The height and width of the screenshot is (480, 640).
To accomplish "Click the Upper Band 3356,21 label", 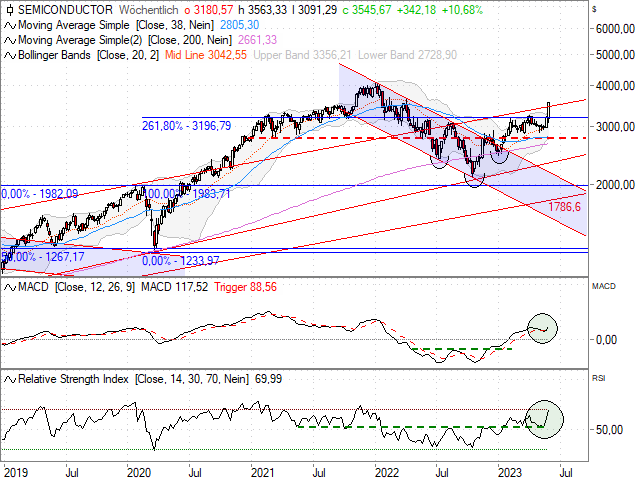I will [x=302, y=55].
